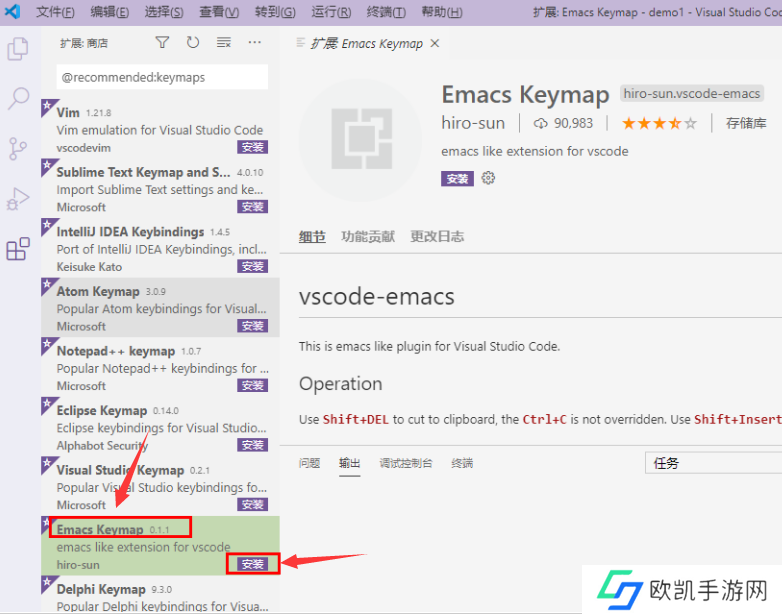Click the gear manage icon for Emacs Keymap
Image resolution: width=782 pixels, height=615 pixels.
click(488, 178)
